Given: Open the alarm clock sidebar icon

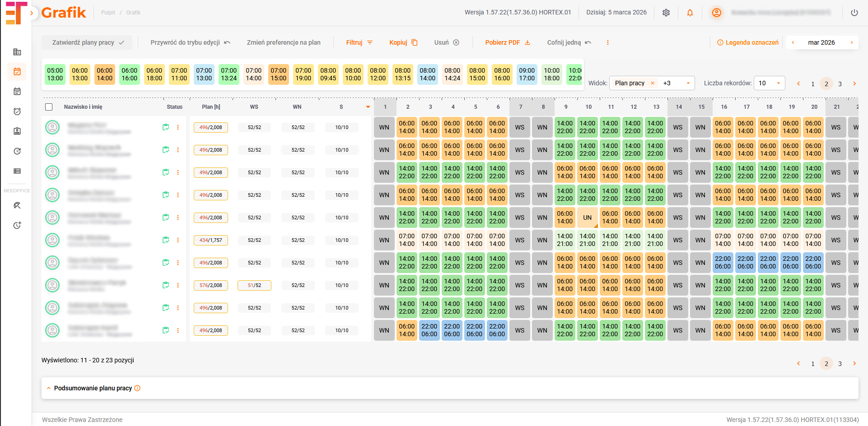Looking at the screenshot, I should click(17, 111).
